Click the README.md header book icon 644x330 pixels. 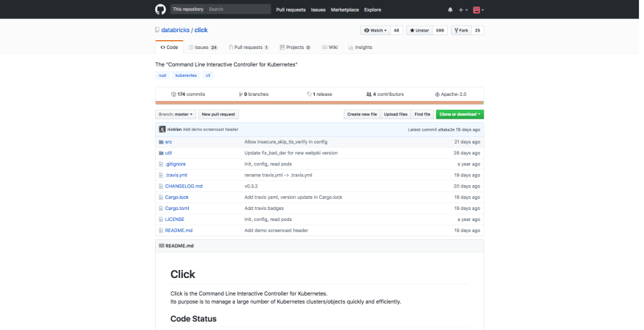click(162, 246)
